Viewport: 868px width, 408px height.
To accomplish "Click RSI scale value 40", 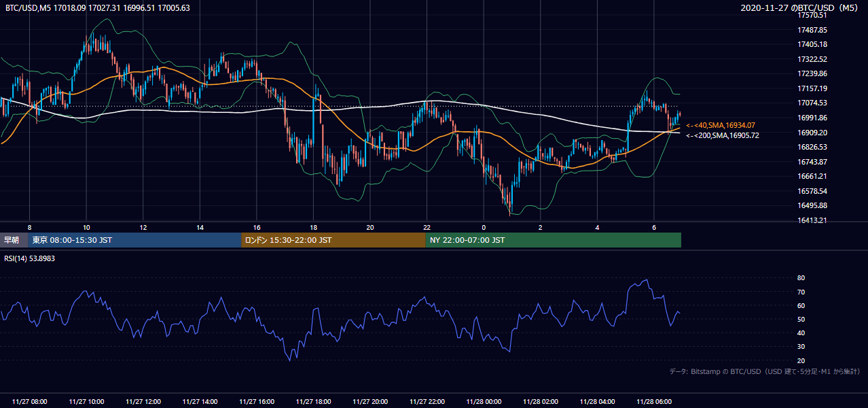I will pos(801,333).
